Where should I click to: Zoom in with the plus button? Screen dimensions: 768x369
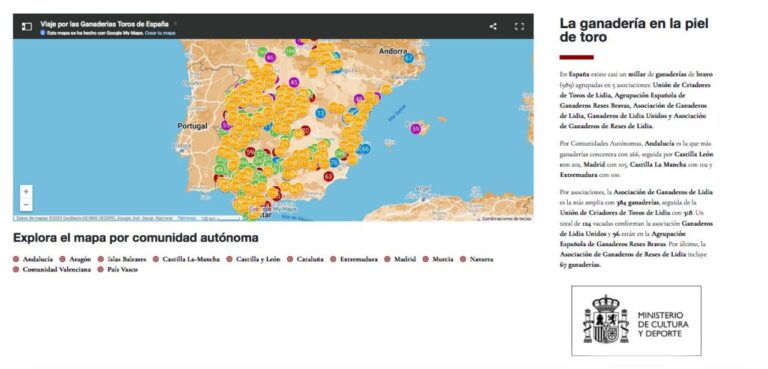[x=26, y=192]
